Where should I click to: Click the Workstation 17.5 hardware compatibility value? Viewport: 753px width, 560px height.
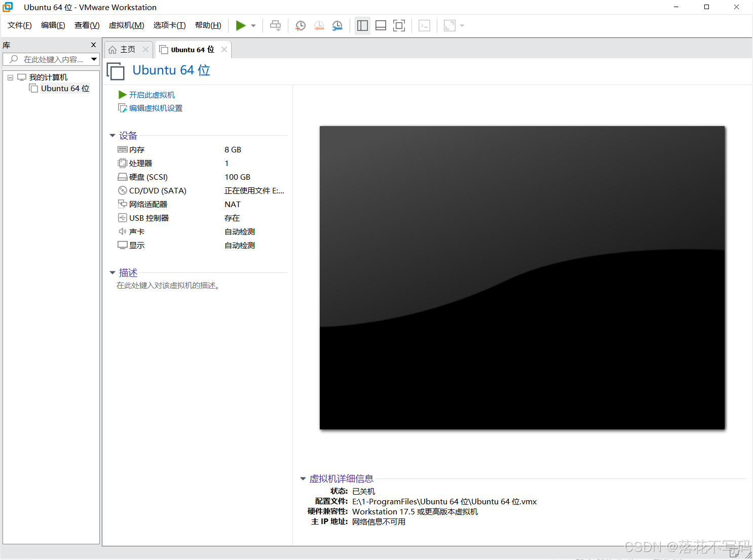pos(415,511)
